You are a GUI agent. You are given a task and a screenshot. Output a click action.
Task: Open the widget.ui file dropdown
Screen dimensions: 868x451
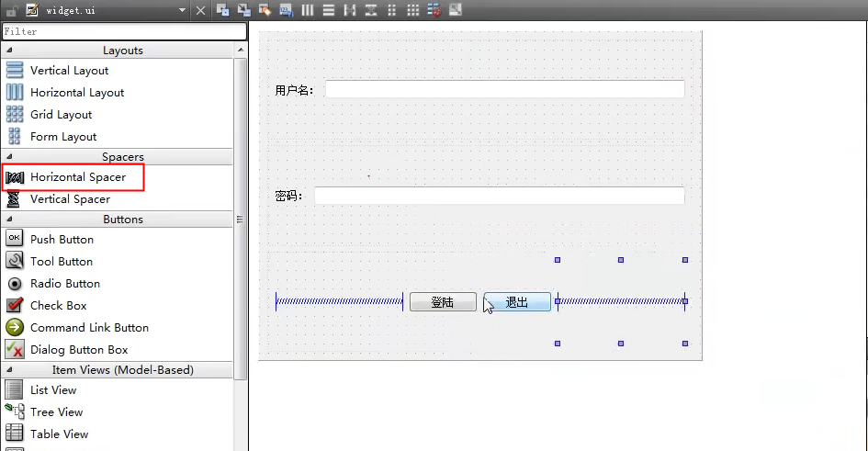click(x=182, y=10)
